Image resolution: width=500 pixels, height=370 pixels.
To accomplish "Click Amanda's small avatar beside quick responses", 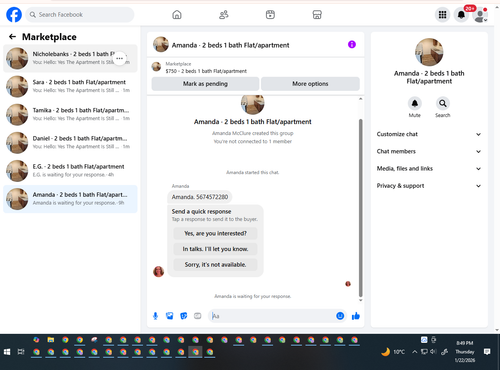I will tap(158, 272).
